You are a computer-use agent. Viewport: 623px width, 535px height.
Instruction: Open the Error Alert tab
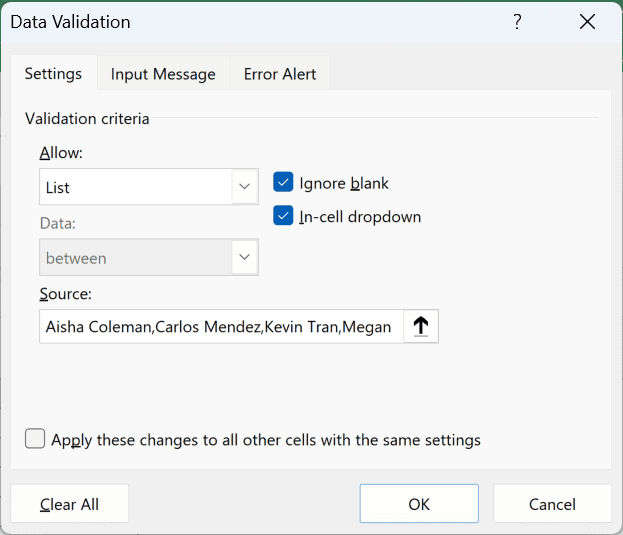coord(280,74)
